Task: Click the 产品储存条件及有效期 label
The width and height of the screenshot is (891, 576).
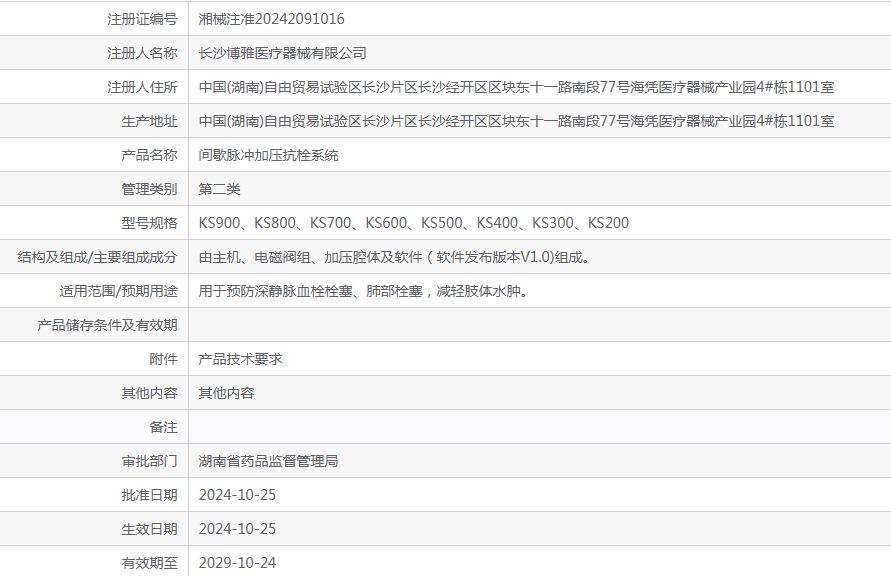Action: (107, 325)
